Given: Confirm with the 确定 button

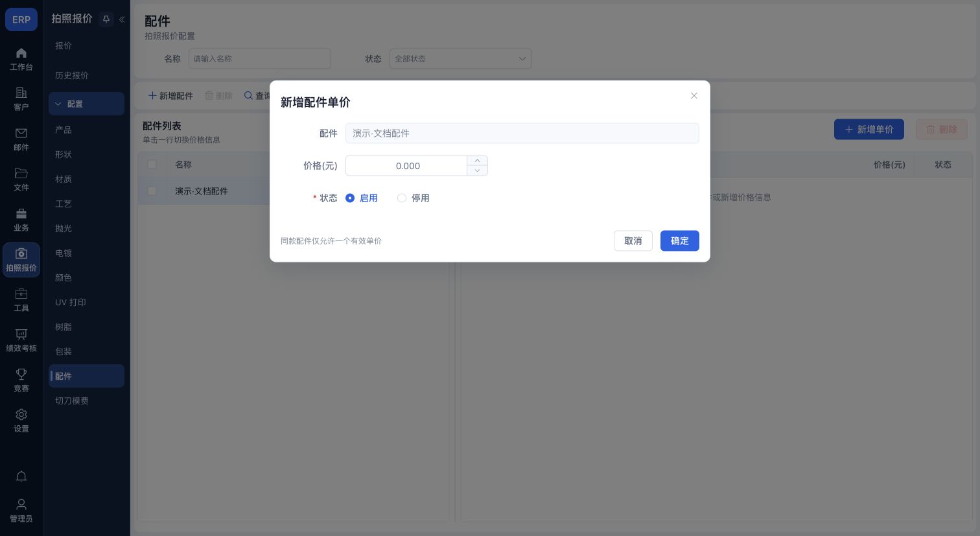Looking at the screenshot, I should [x=680, y=241].
